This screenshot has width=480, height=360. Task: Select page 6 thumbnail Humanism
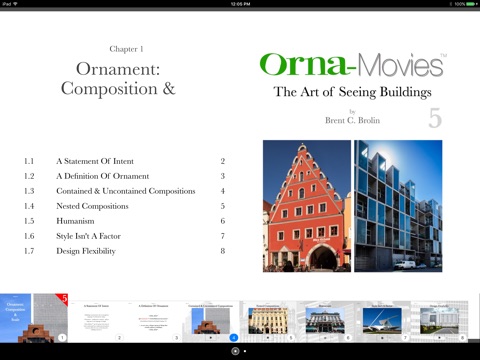[x=325, y=322]
